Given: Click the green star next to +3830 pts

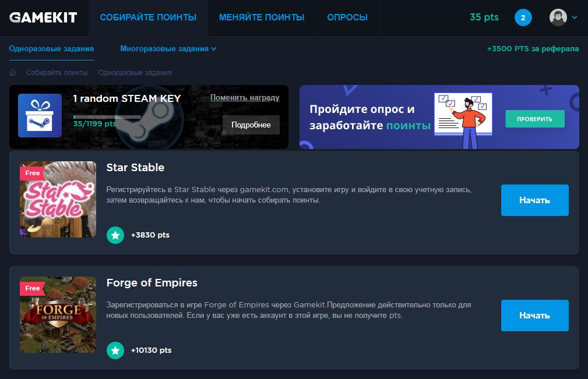Looking at the screenshot, I should (115, 235).
